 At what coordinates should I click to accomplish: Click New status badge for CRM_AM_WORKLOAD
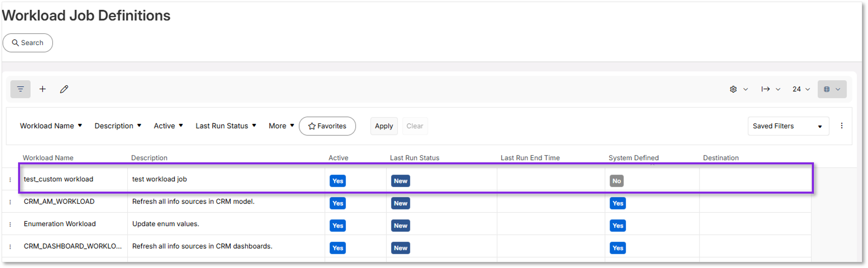[x=400, y=203]
